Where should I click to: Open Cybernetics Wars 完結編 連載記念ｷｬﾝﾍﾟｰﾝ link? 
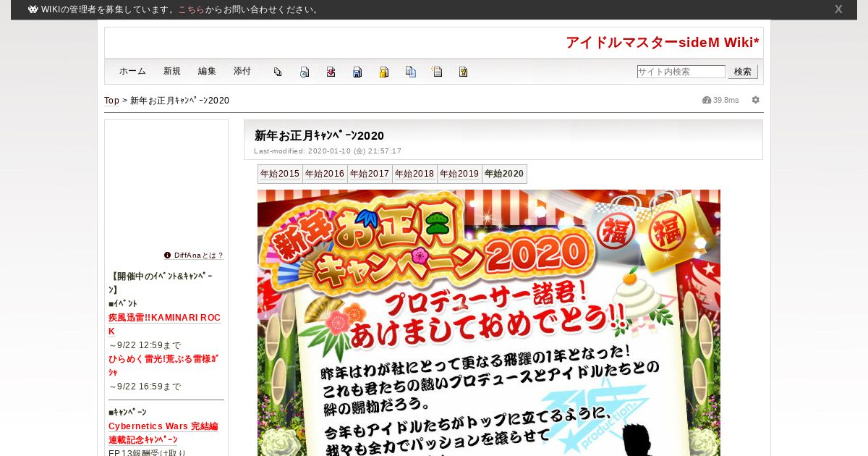click(x=163, y=433)
